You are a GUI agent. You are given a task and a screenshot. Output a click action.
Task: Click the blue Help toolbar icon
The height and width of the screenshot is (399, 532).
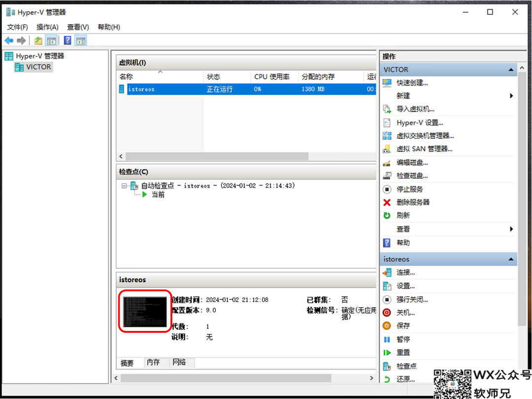[x=67, y=41]
